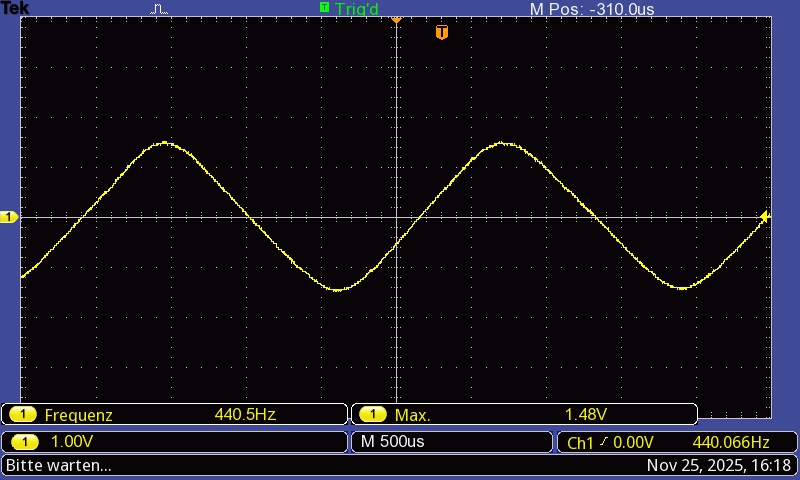Viewport: 800px width, 480px height.
Task: Click the channel badge beside Max.
Action: click(373, 415)
